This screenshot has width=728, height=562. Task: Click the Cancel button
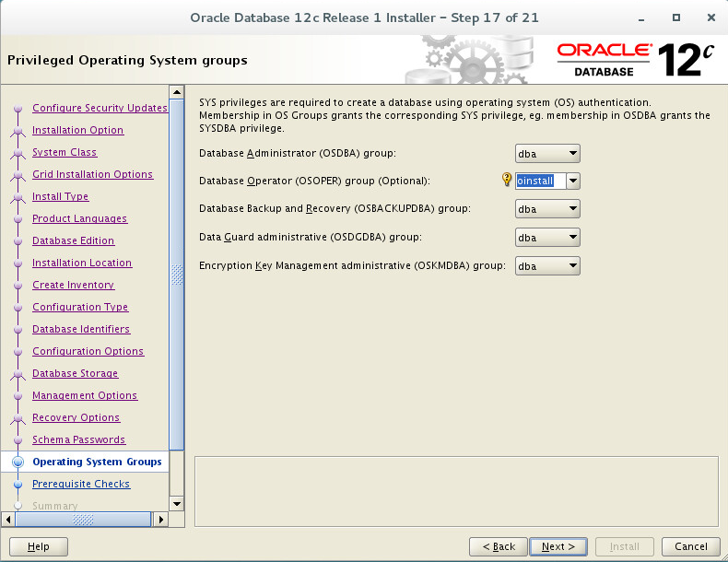691,546
